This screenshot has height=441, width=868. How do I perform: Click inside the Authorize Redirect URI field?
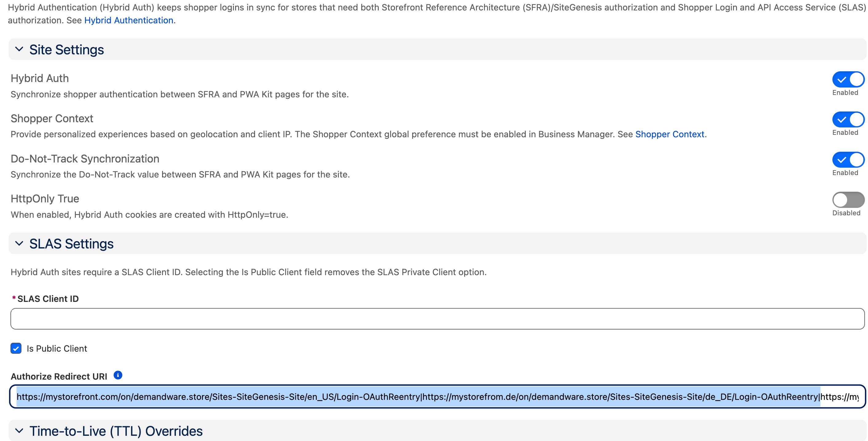pyautogui.click(x=434, y=397)
